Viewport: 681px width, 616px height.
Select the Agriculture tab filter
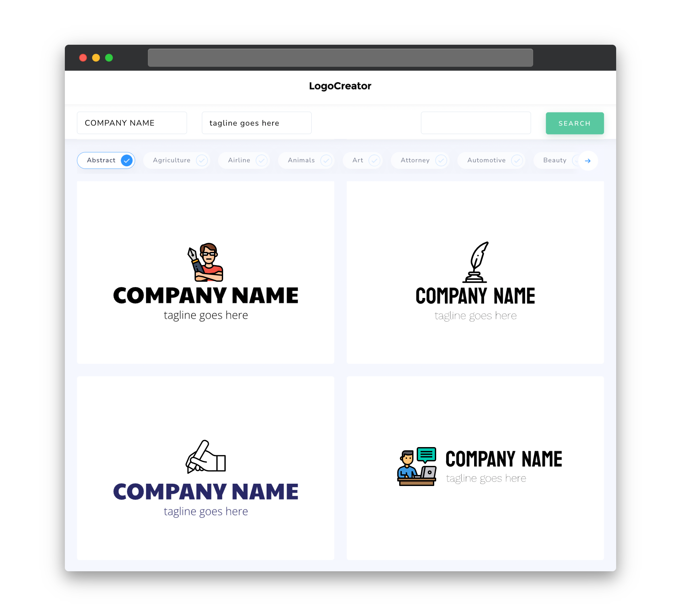pos(178,160)
